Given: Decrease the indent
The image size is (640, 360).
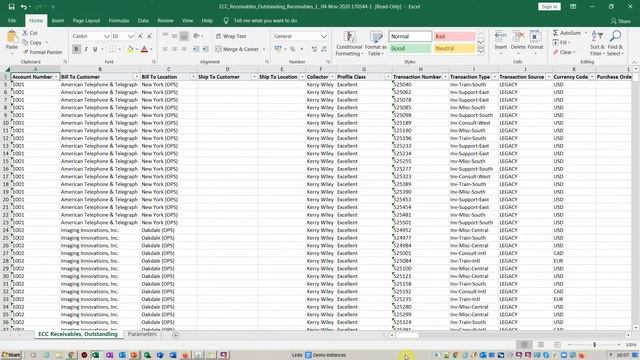Looking at the screenshot, I should [x=196, y=49].
